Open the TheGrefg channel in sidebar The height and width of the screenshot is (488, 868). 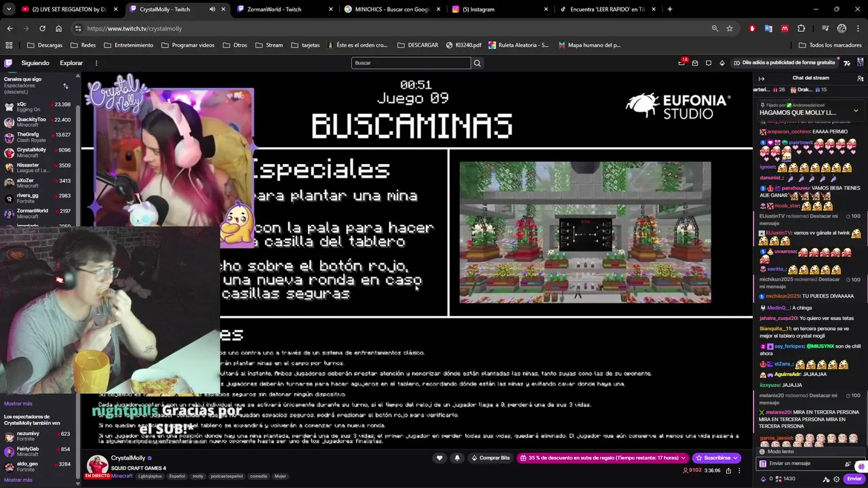point(37,137)
